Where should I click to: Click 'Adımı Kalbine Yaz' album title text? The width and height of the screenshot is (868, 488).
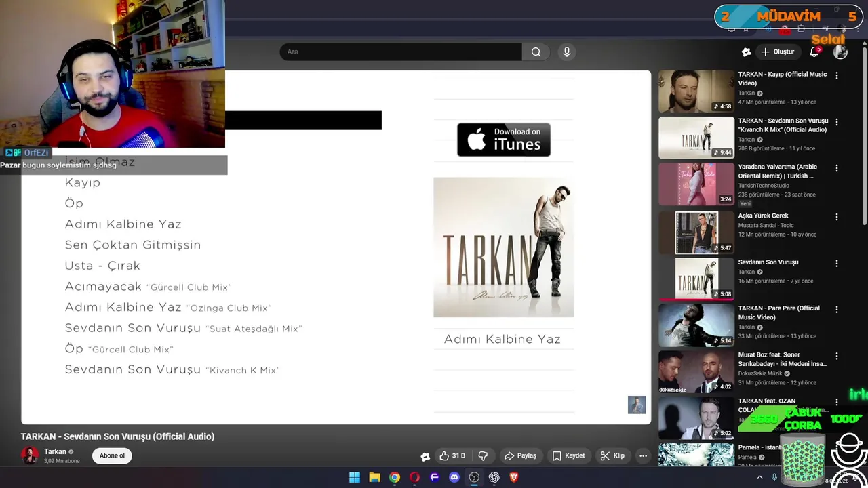click(x=502, y=339)
